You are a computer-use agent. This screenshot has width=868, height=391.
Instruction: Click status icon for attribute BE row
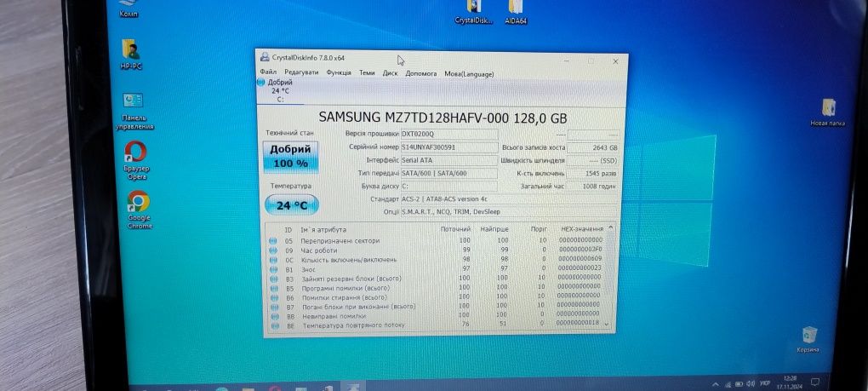[x=275, y=325]
